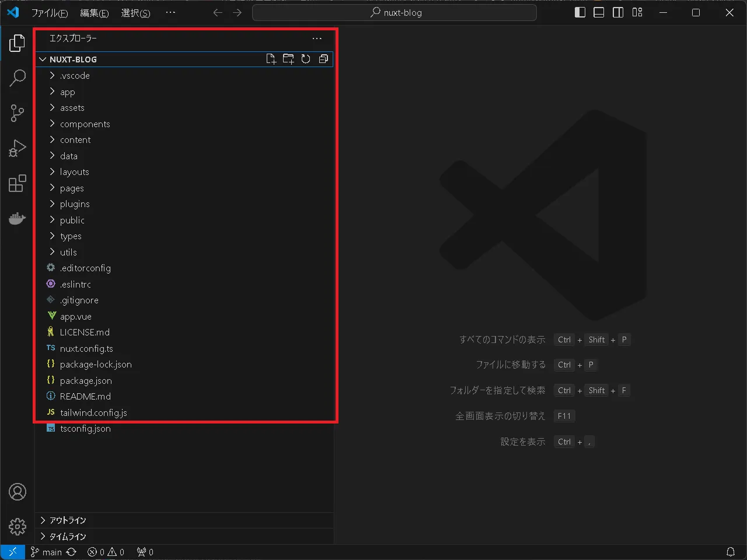Click the VS Code logo in title bar
The width and height of the screenshot is (747, 560).
point(13,12)
